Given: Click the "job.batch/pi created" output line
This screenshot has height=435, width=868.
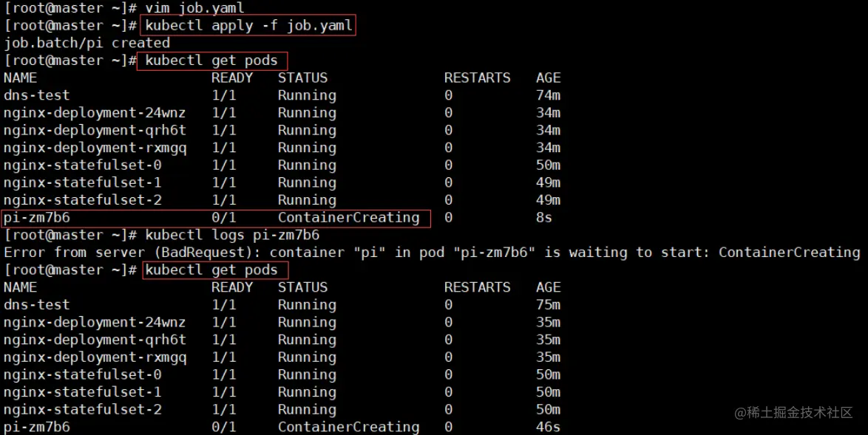Looking at the screenshot, I should coord(87,43).
